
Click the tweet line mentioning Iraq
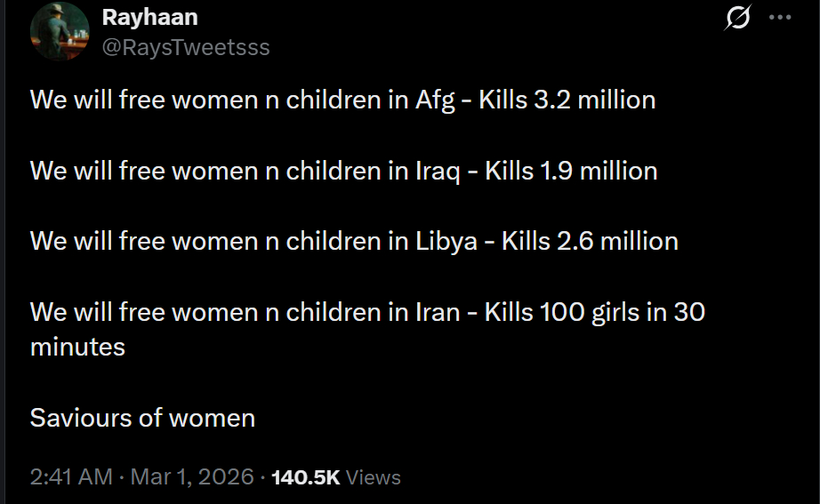(x=343, y=171)
